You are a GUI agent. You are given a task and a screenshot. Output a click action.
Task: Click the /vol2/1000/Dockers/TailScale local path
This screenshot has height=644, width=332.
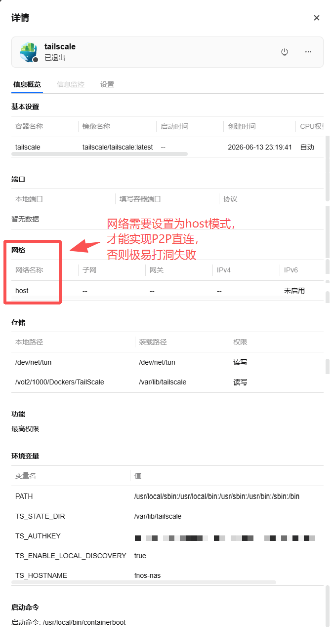60,382
